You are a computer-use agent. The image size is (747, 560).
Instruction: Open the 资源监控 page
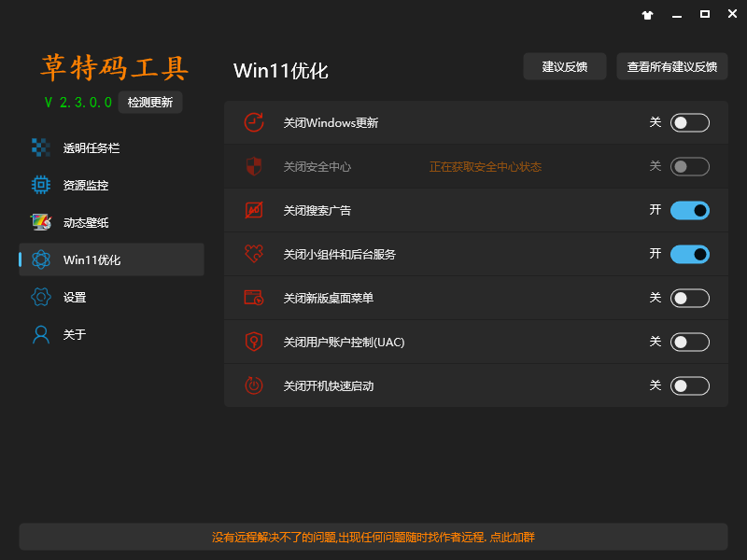[111, 185]
